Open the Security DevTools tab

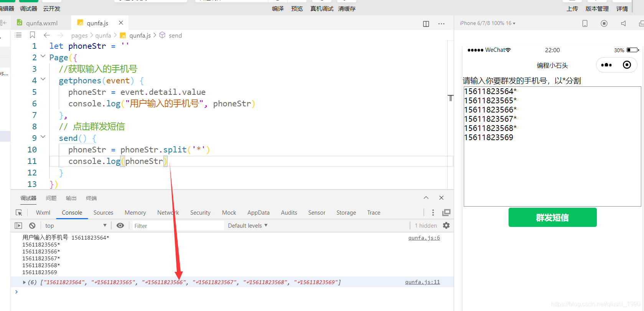[200, 212]
